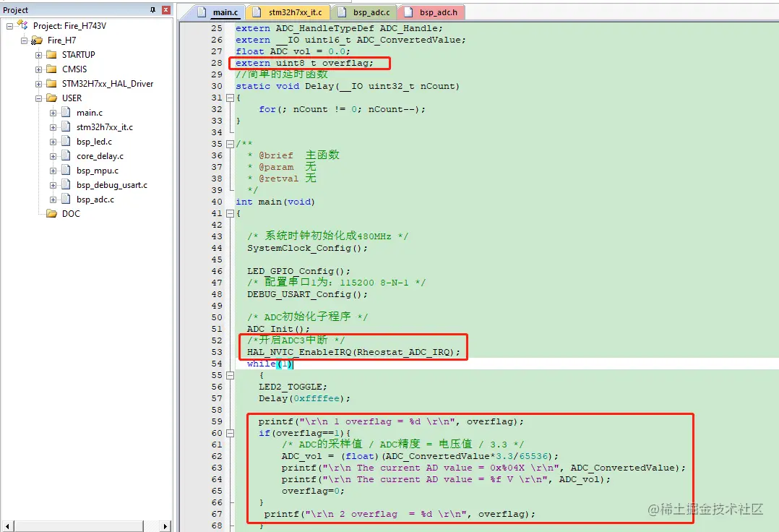Image resolution: width=779 pixels, height=532 pixels.
Task: Place cursor on 'HAL_NVIC_EnableIRQ(Rheostat_ADC_IRQ);' line
Action: 353,352
